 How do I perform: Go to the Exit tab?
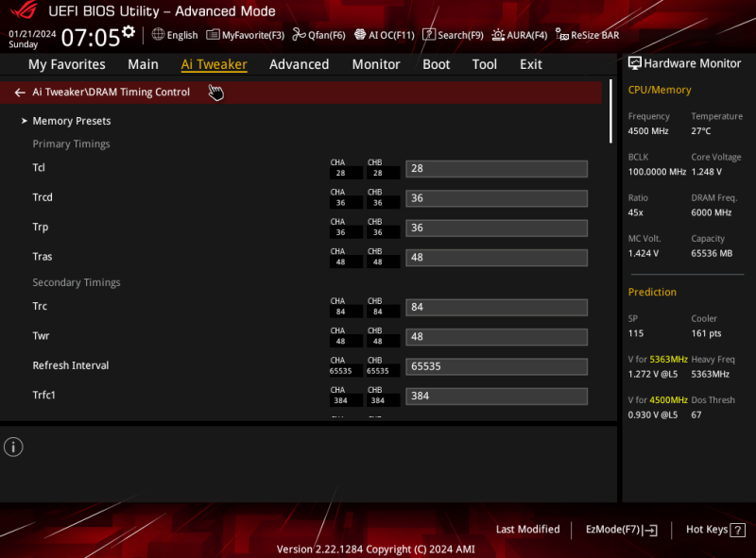click(x=531, y=64)
